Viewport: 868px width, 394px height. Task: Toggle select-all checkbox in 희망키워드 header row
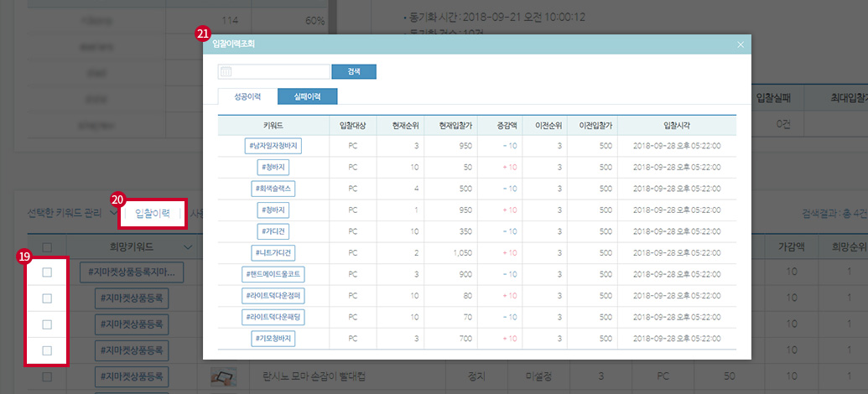47,246
